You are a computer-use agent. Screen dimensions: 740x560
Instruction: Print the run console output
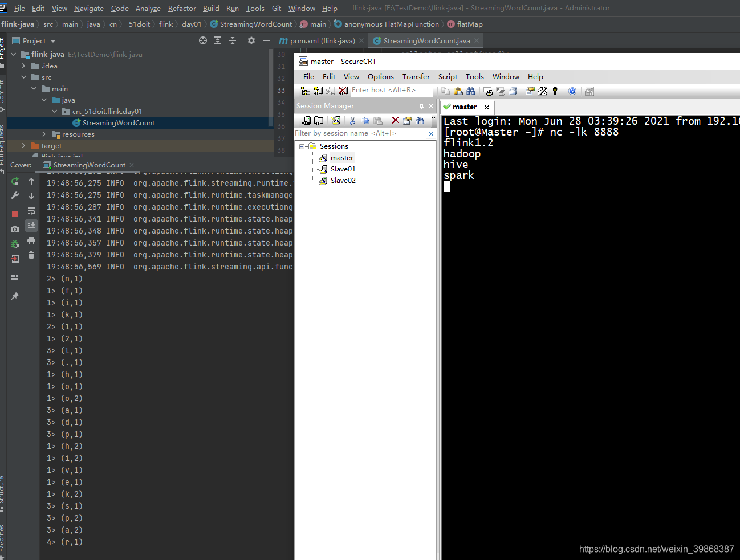pyautogui.click(x=31, y=241)
